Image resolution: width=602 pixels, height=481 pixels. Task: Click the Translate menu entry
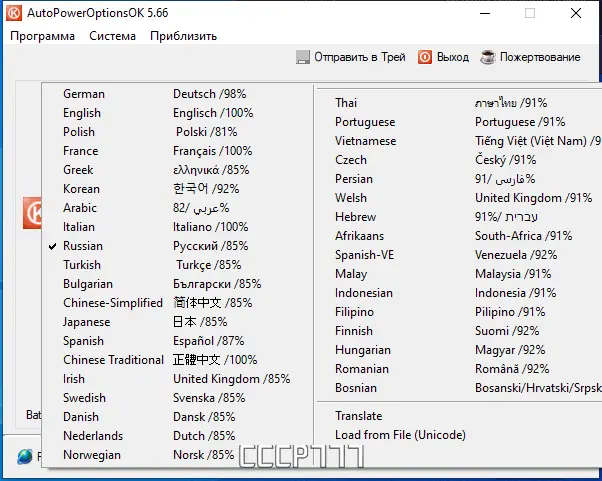pyautogui.click(x=459, y=416)
